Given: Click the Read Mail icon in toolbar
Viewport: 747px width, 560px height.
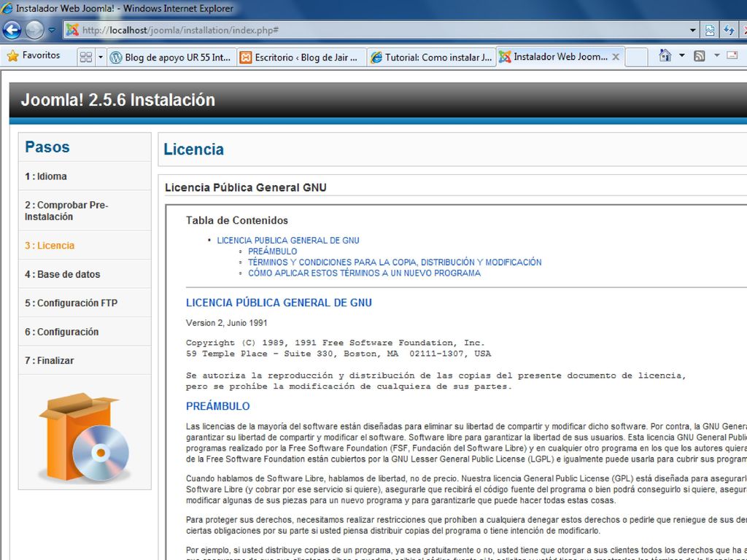Looking at the screenshot, I should point(732,55).
